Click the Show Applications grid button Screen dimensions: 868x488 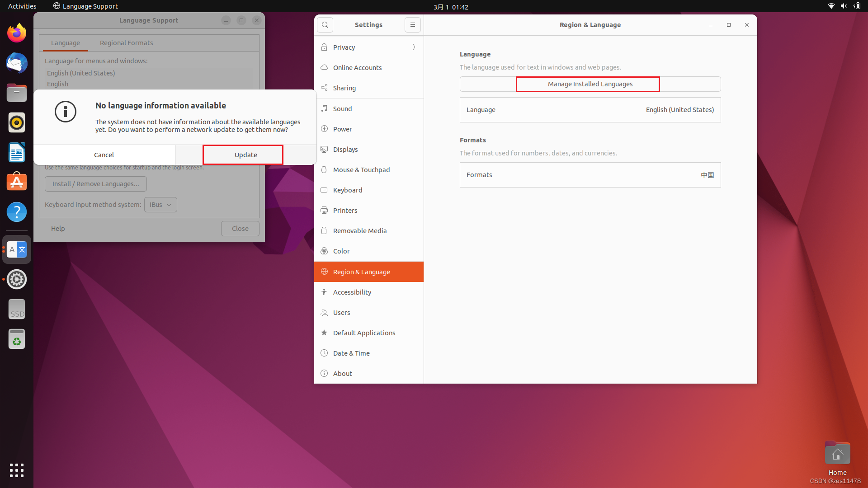pyautogui.click(x=16, y=470)
